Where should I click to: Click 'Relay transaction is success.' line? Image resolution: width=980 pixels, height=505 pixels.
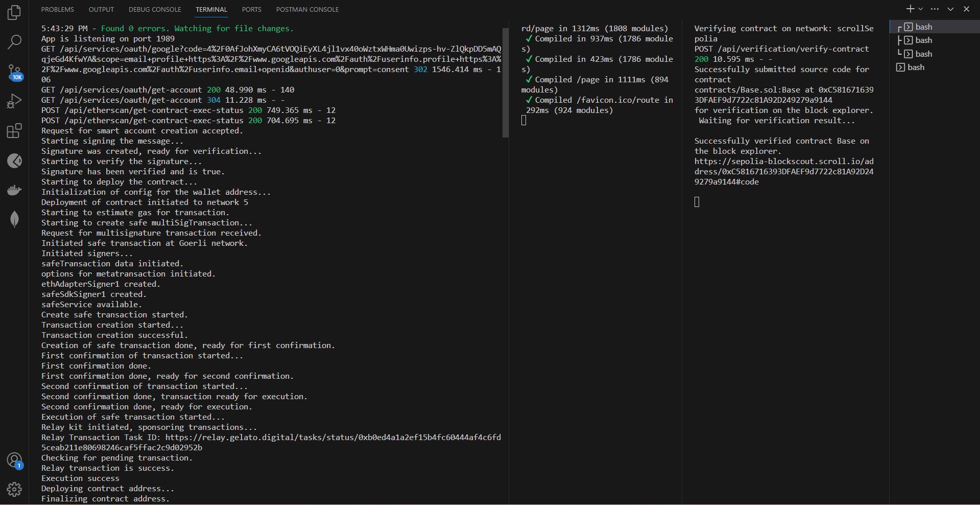108,468
